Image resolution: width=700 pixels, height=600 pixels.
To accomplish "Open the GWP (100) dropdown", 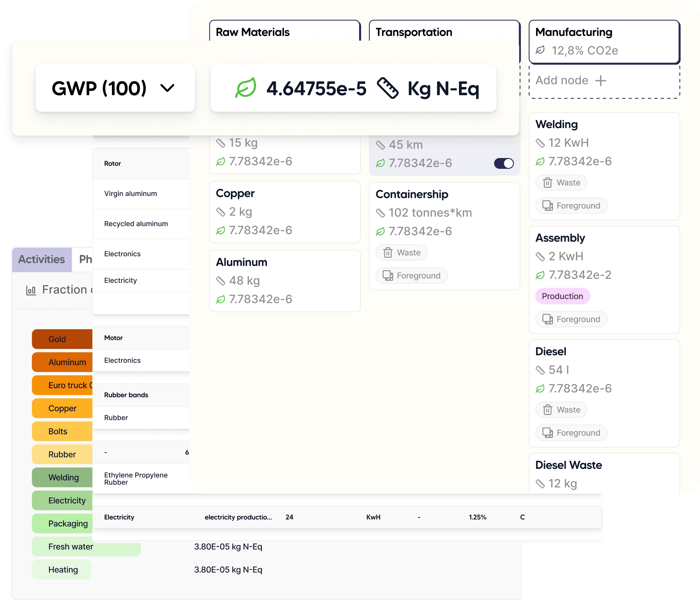I will point(115,88).
